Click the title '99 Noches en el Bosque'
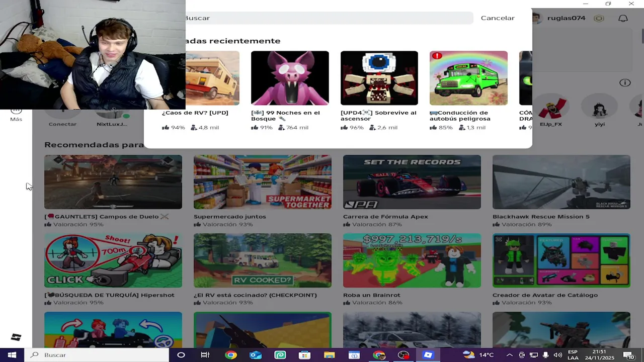 click(285, 116)
